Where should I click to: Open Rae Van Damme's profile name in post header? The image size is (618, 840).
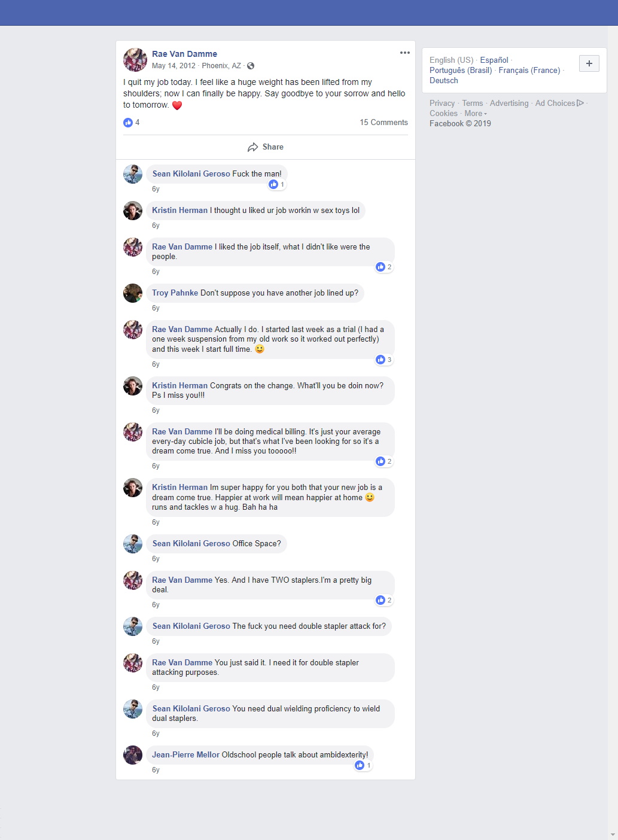pyautogui.click(x=184, y=54)
